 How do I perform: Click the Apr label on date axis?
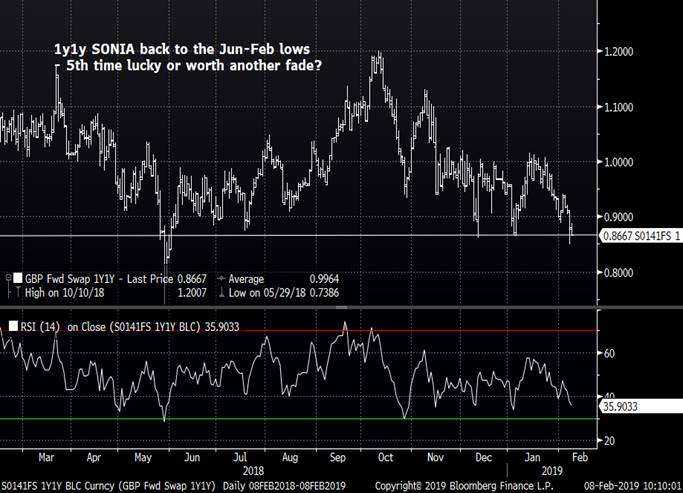94,457
